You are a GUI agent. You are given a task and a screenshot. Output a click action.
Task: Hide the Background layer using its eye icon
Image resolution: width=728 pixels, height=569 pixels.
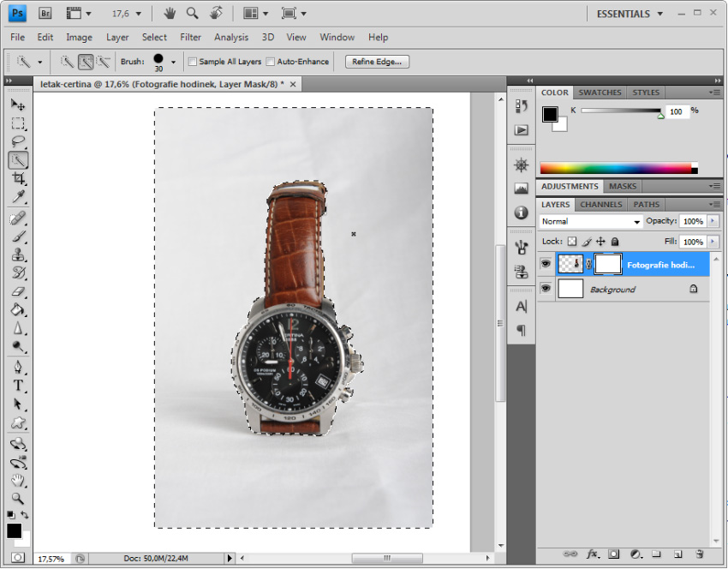pos(546,290)
